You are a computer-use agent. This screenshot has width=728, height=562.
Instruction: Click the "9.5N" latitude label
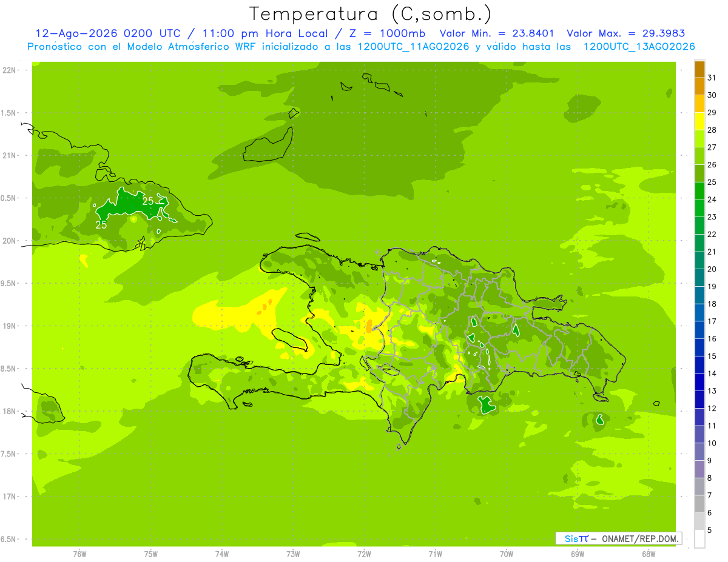pyautogui.click(x=9, y=284)
